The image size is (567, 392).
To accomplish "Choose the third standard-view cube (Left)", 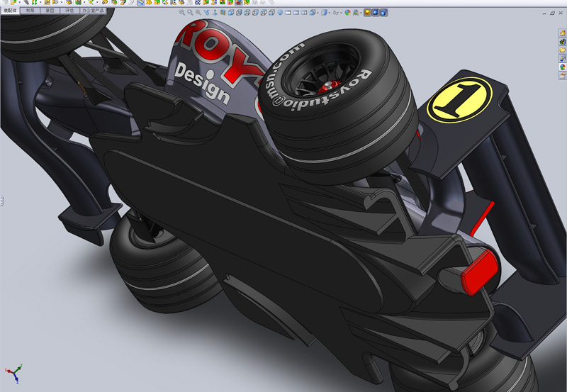I will pos(247,13).
